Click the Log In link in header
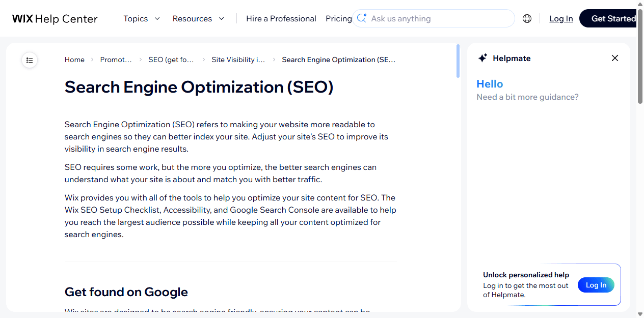644x318 pixels. (561, 19)
